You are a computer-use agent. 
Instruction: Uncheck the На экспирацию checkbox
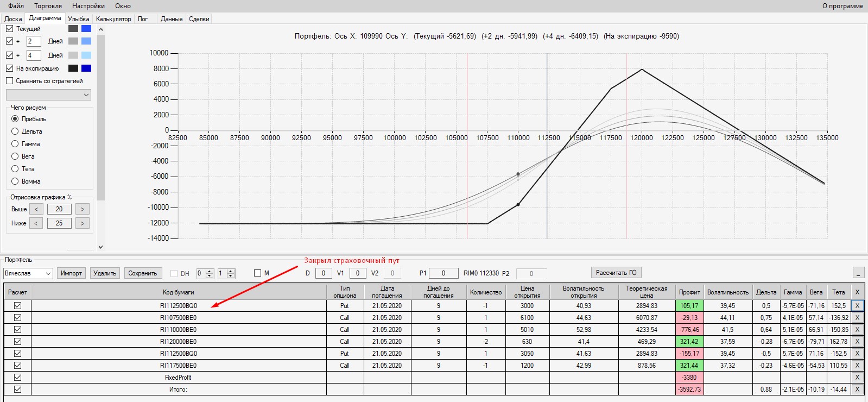tap(9, 68)
